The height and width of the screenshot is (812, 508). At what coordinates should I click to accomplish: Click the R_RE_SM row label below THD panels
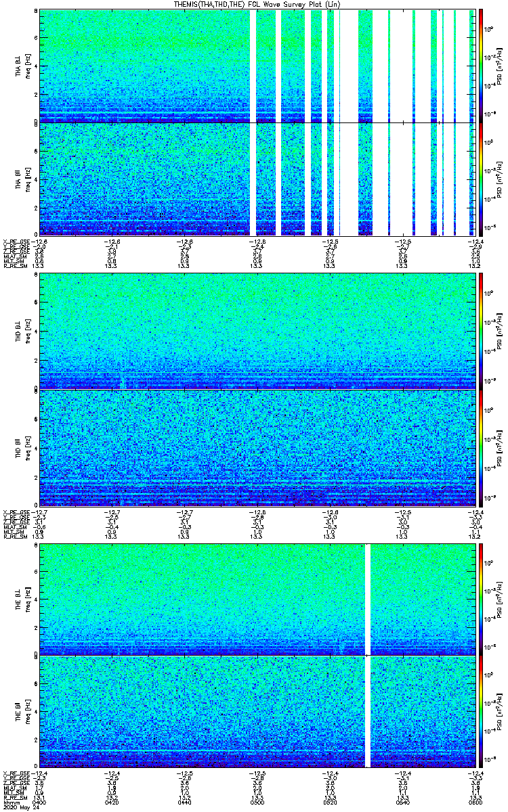click(14, 536)
